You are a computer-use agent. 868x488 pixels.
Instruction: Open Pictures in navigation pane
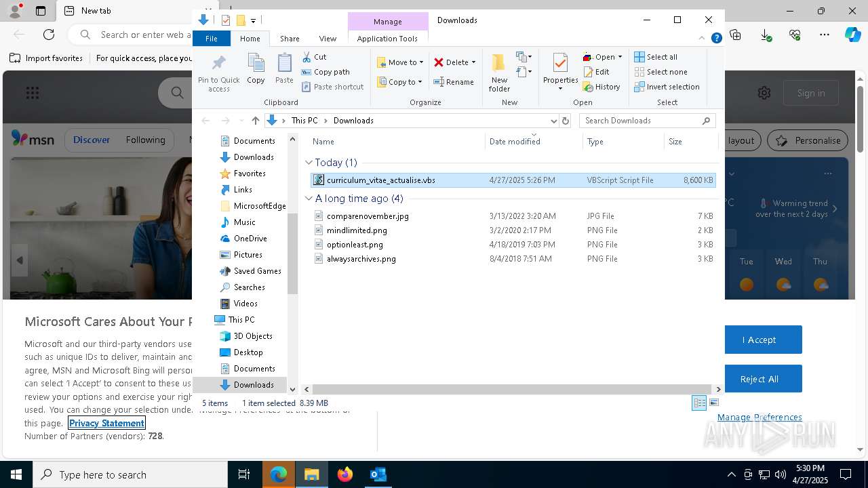(x=248, y=255)
